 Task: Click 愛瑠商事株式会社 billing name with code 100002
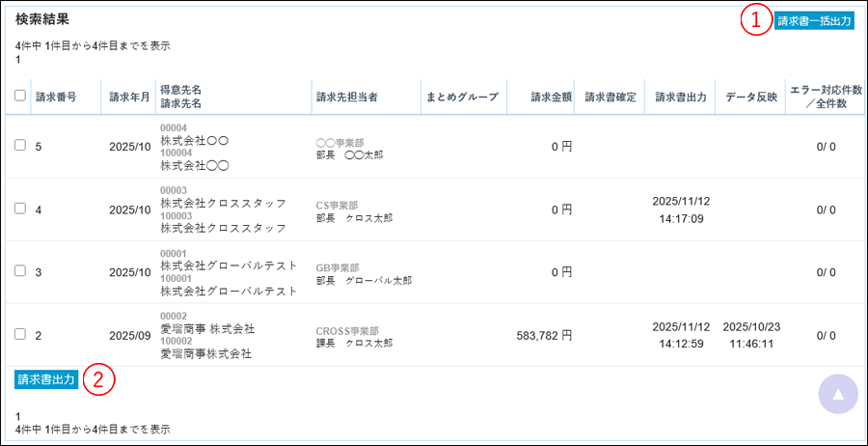206,353
